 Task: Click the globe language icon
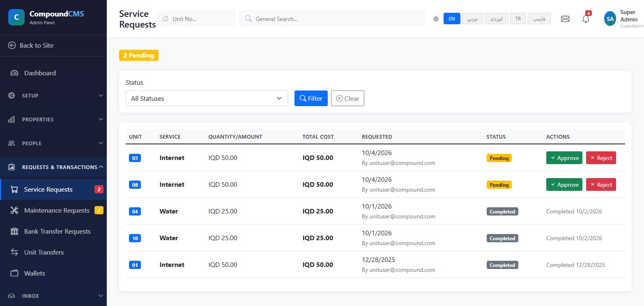pyautogui.click(x=436, y=19)
